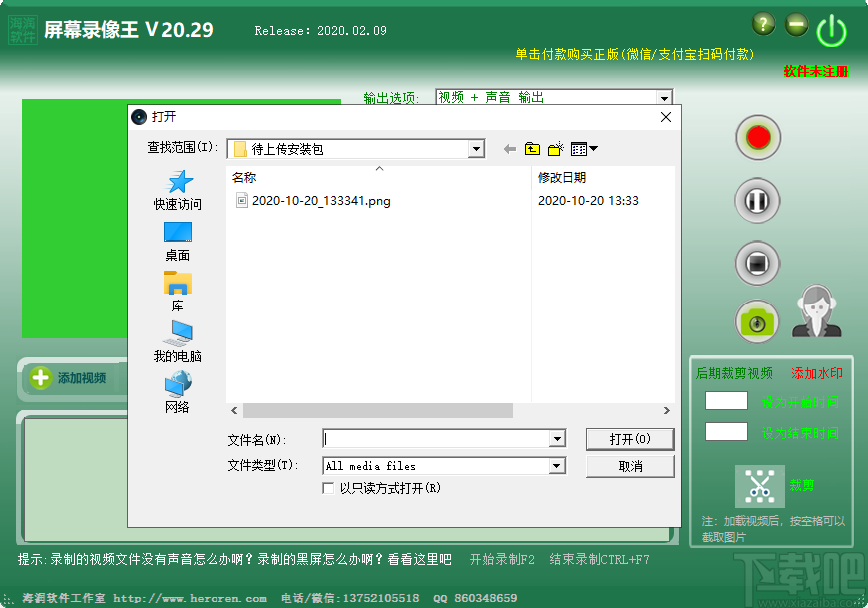Click the scrollbar left arrow in file list
Screen dimensions: 868x608
pyautogui.click(x=234, y=410)
